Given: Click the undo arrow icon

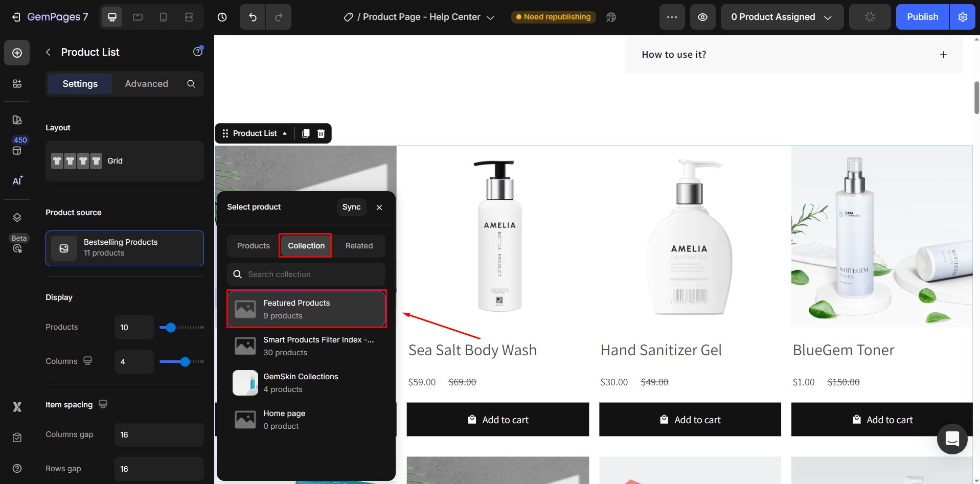Looking at the screenshot, I should coord(253,17).
